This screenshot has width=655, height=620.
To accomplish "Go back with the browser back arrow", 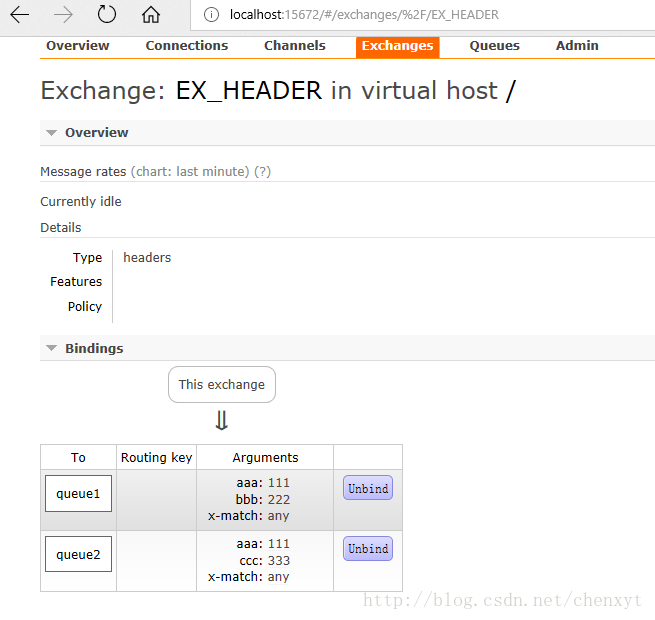I will [20, 15].
